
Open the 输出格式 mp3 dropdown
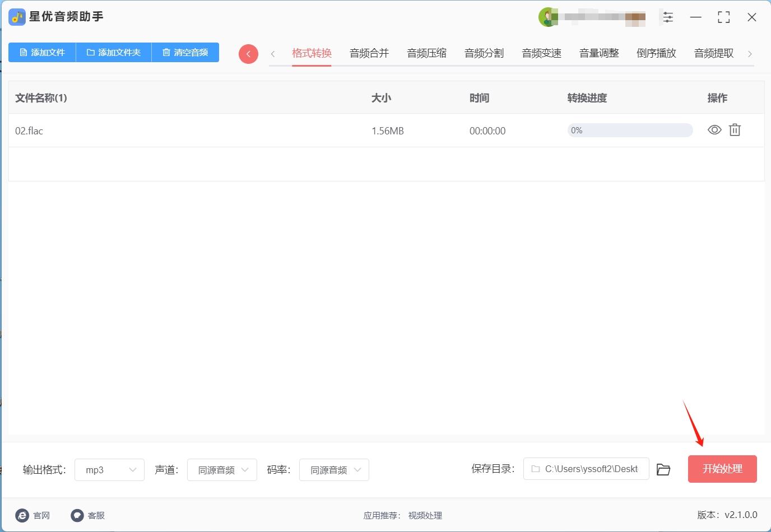point(109,470)
